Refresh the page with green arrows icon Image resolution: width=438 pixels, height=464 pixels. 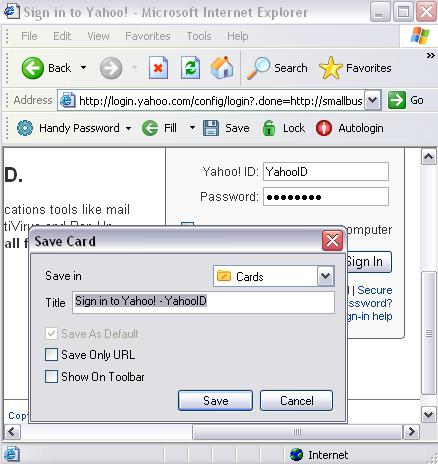click(x=190, y=68)
